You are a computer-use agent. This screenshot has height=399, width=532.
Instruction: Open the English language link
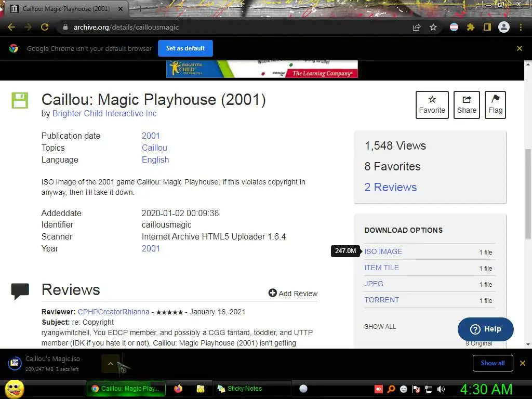click(x=155, y=159)
